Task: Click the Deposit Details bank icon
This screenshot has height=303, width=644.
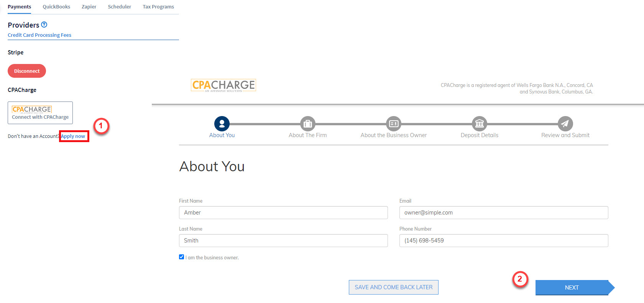Action: click(479, 124)
